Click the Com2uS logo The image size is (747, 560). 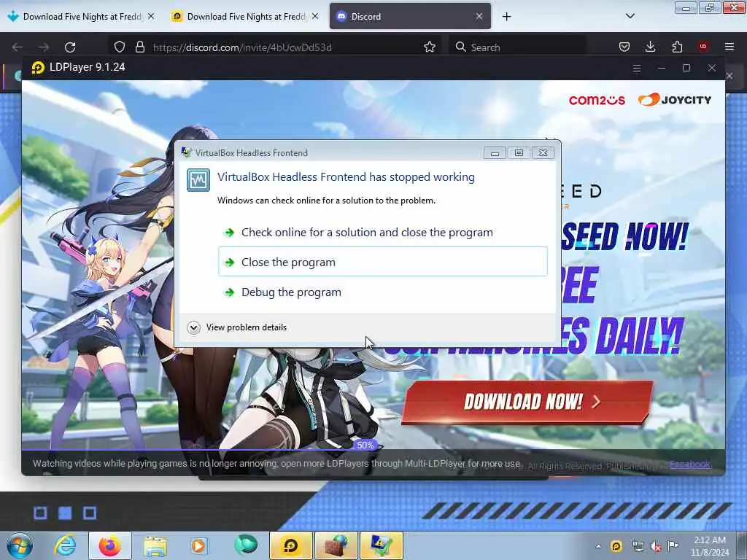click(x=597, y=100)
